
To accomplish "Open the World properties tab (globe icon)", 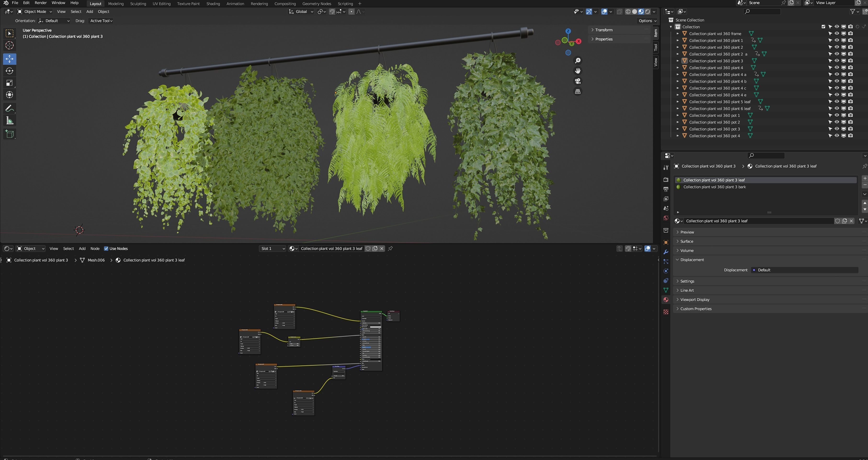I will (665, 218).
